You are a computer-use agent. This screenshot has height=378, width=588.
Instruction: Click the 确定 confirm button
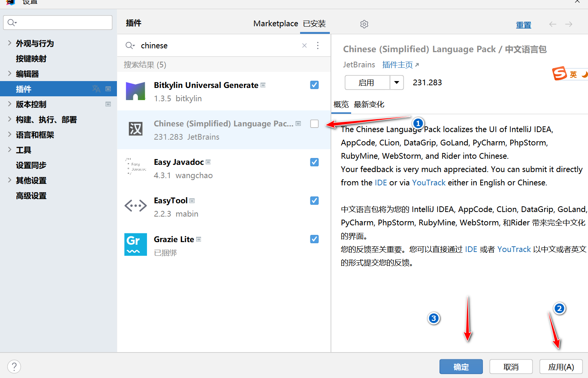point(461,367)
